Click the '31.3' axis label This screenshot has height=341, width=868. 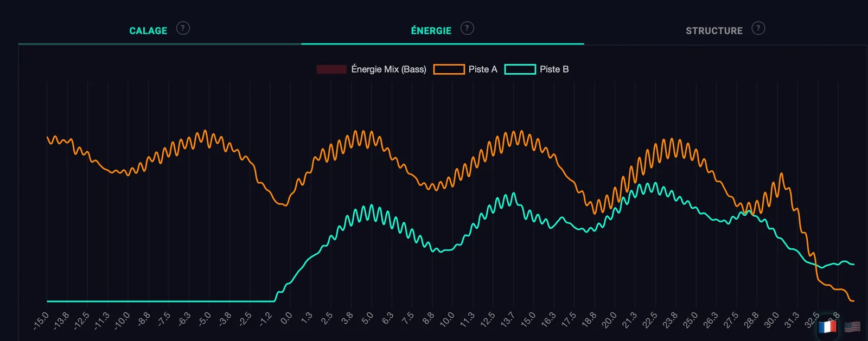pyautogui.click(x=792, y=319)
